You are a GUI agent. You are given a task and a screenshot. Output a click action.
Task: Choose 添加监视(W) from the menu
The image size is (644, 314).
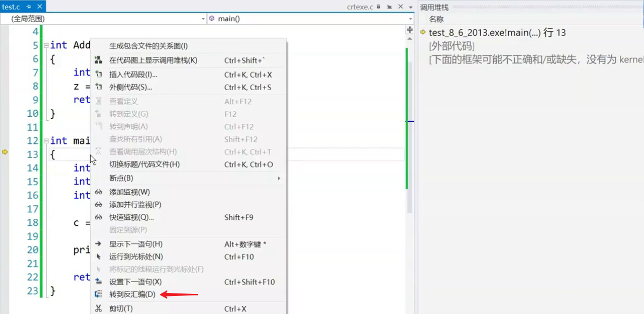click(x=188, y=192)
